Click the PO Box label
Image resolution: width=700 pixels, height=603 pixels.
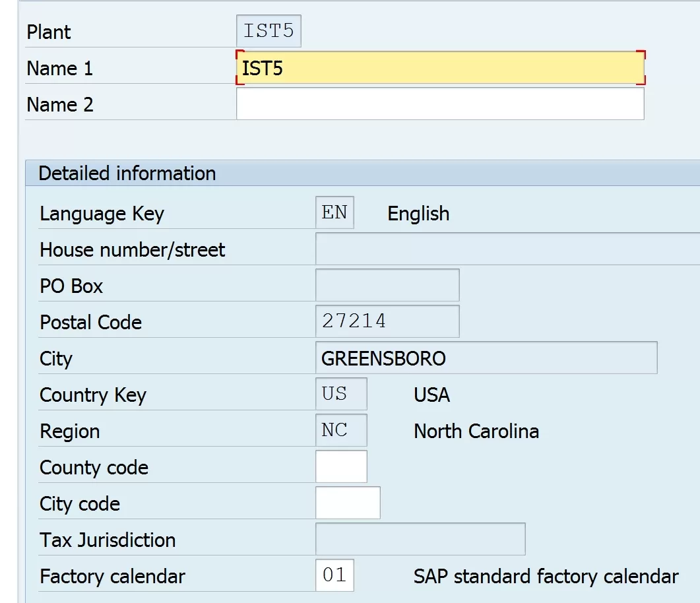71,286
